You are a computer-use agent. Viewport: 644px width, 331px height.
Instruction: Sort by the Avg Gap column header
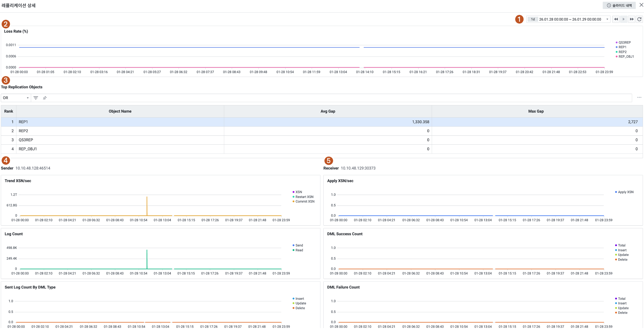click(328, 111)
